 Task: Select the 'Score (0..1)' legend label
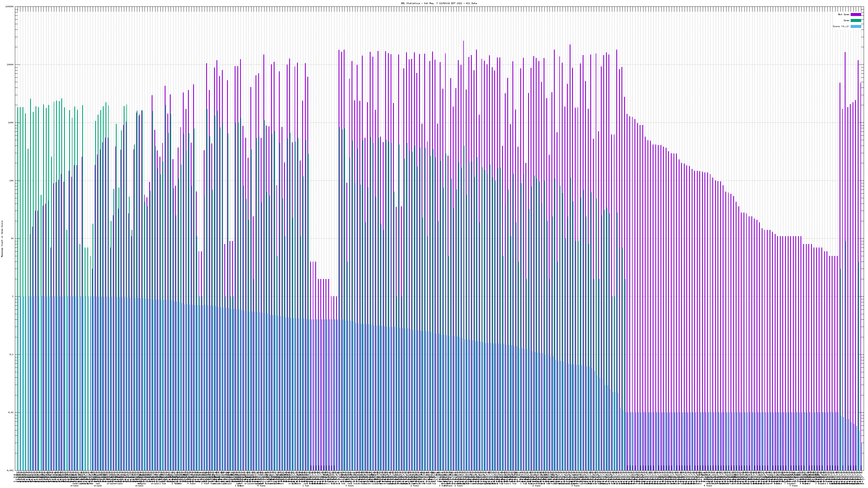click(841, 26)
